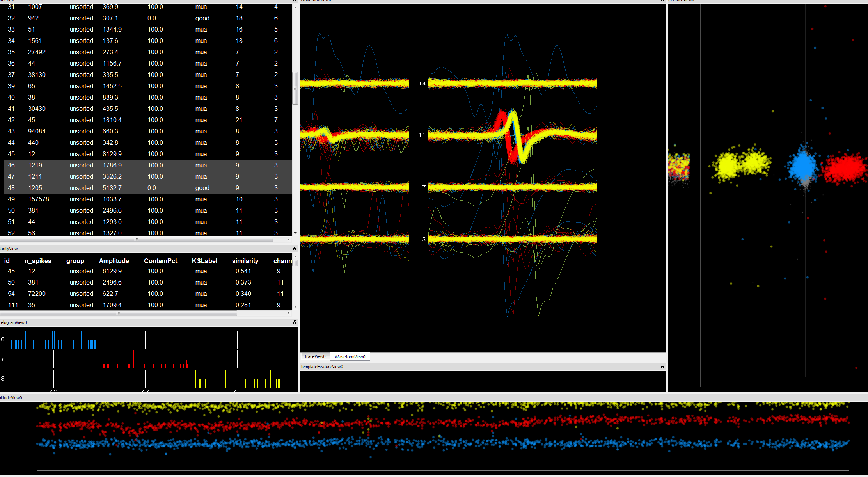The height and width of the screenshot is (477, 868).
Task: Undock the similarity view panel with its float icon
Action: pos(295,249)
